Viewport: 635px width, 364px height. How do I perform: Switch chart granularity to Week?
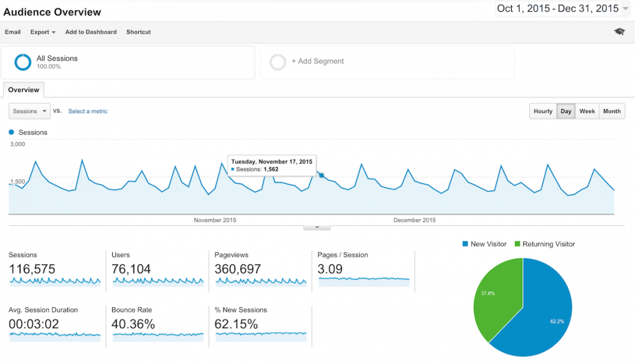[x=587, y=111]
